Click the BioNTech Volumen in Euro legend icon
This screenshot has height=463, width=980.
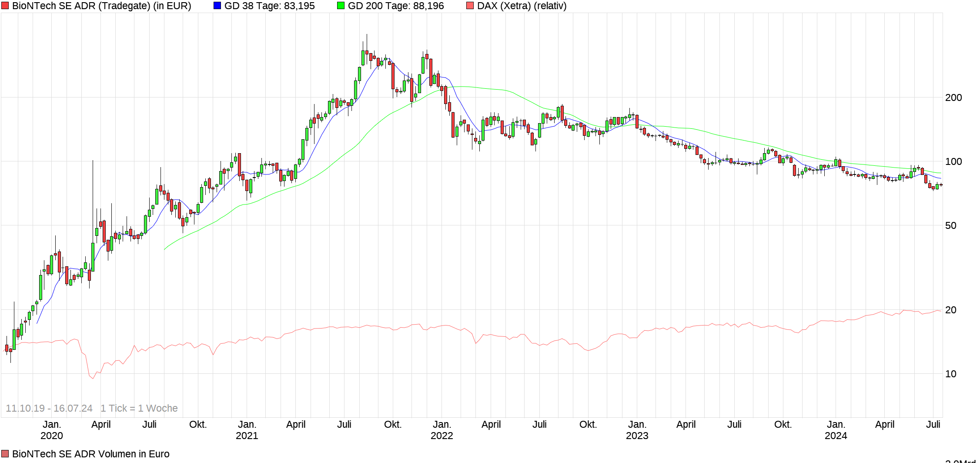pyautogui.click(x=4, y=454)
